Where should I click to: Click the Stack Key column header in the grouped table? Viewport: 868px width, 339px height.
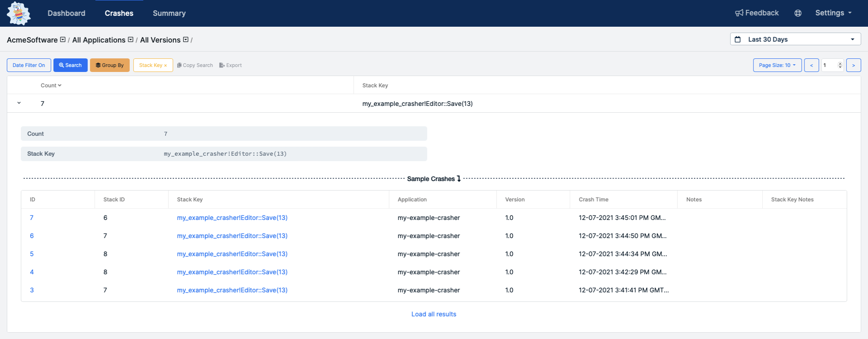(375, 85)
